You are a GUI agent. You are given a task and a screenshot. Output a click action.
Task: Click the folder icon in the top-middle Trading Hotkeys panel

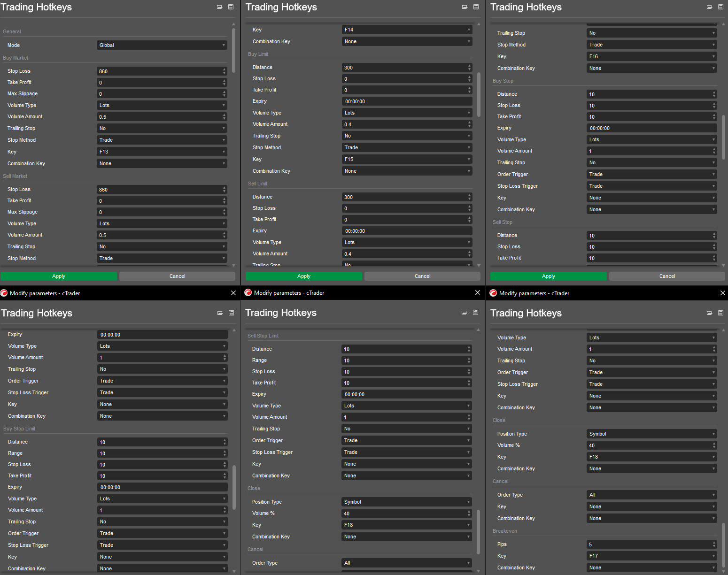pos(464,7)
